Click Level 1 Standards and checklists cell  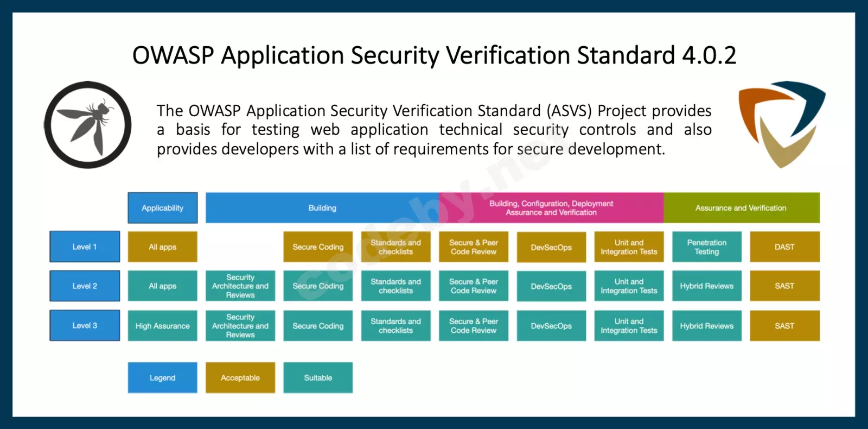396,247
